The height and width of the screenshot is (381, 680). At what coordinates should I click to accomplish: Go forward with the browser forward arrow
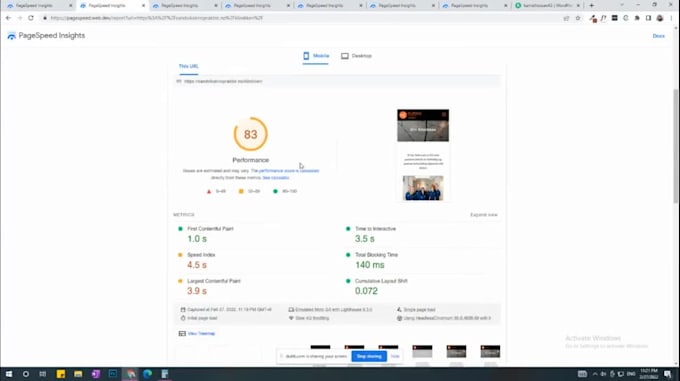(20, 18)
